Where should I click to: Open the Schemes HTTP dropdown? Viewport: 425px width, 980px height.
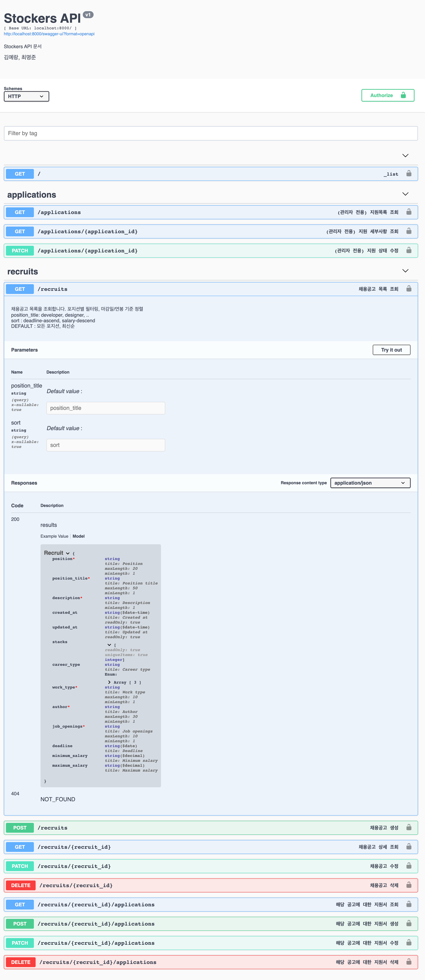point(26,96)
